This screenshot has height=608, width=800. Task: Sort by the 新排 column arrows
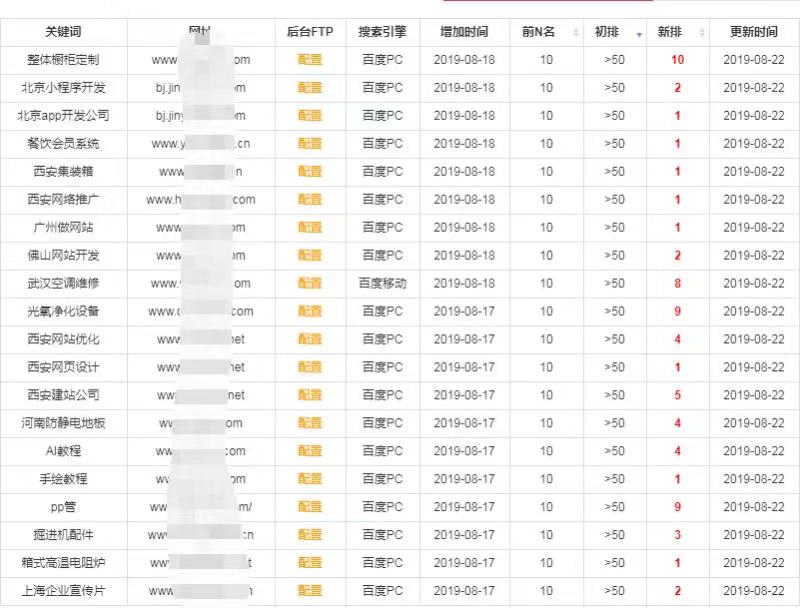[x=702, y=32]
